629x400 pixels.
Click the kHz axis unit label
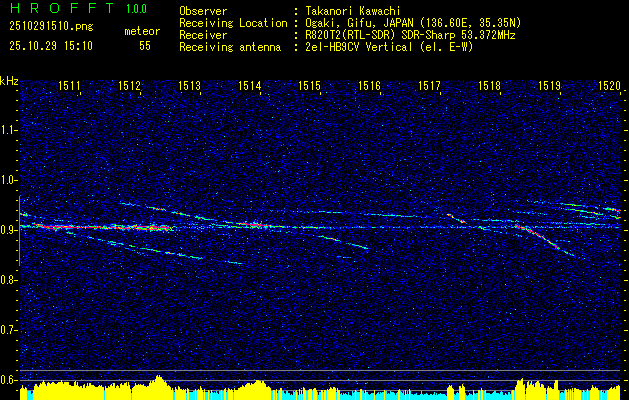coord(9,81)
